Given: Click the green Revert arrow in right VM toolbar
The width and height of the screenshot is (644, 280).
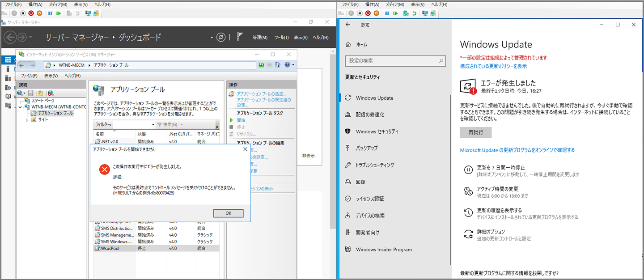Looking at the screenshot, I should click(x=415, y=13).
